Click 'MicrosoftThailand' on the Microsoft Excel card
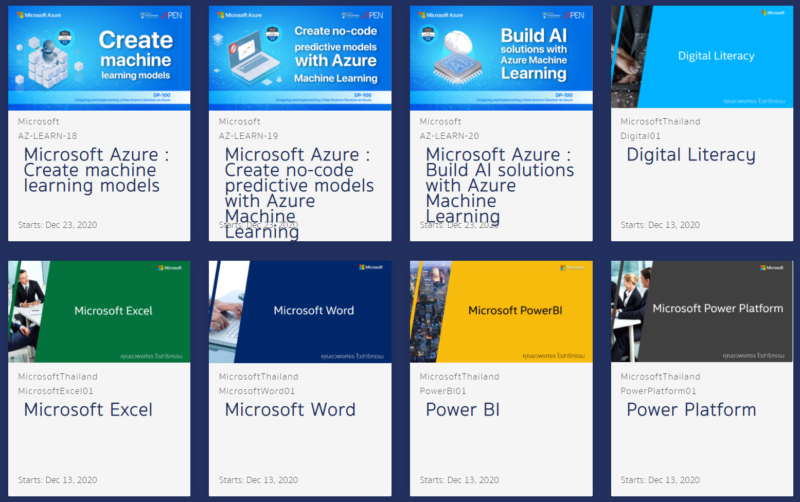Viewport: 800px width, 502px height. coord(58,376)
